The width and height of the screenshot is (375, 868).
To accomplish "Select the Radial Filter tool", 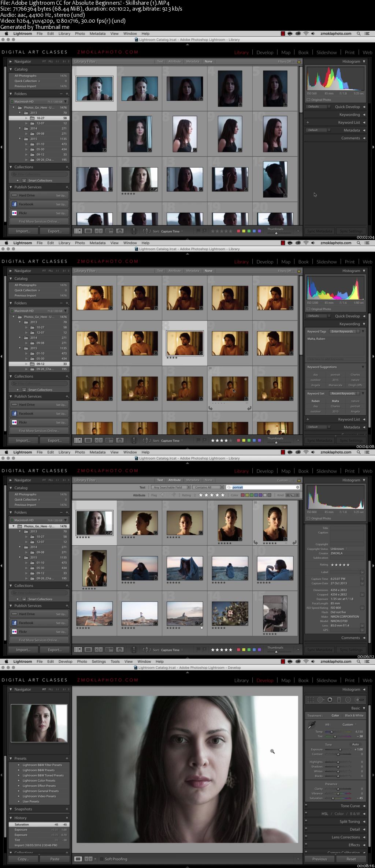I will [x=348, y=700].
